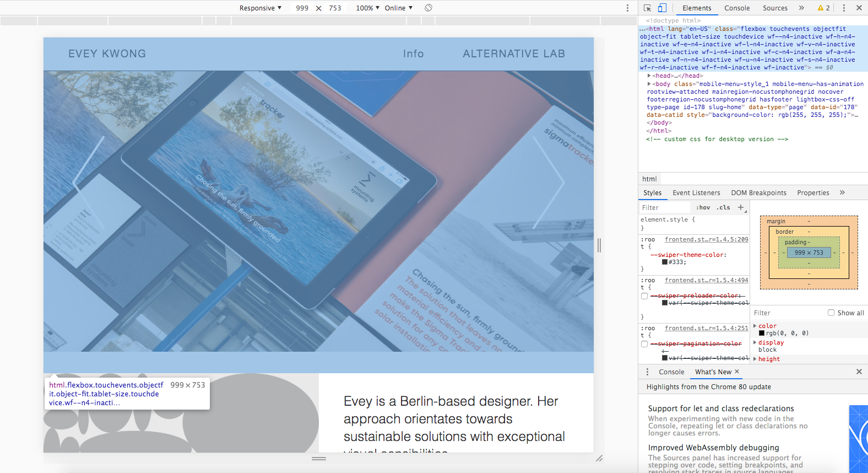Check the Show all computed styles box
The image size is (868, 473).
point(831,313)
